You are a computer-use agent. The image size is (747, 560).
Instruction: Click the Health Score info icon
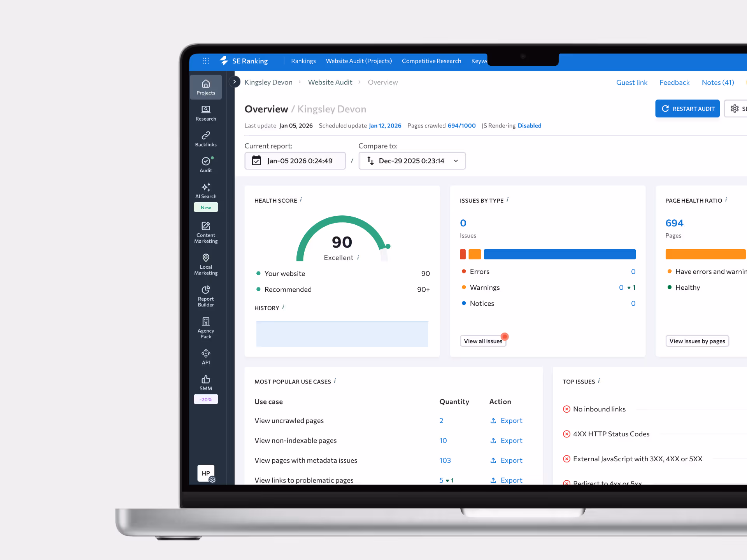pos(301,200)
